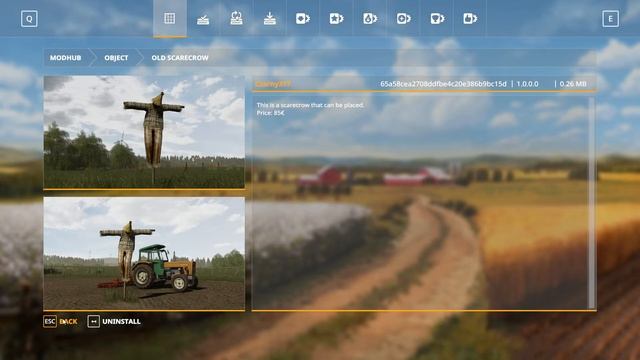The image size is (640, 360).
Task: Click the E next-page key icon
Action: tap(610, 19)
